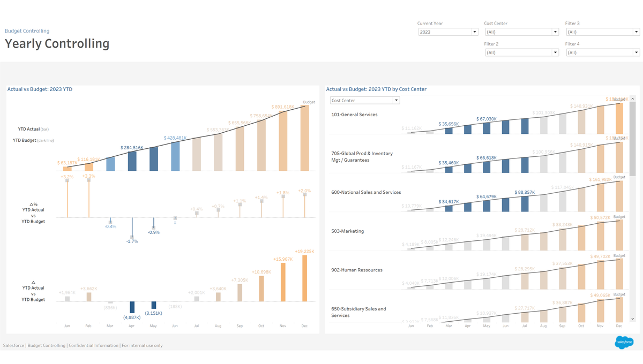Select the +3.2% January variance marker

point(67,181)
